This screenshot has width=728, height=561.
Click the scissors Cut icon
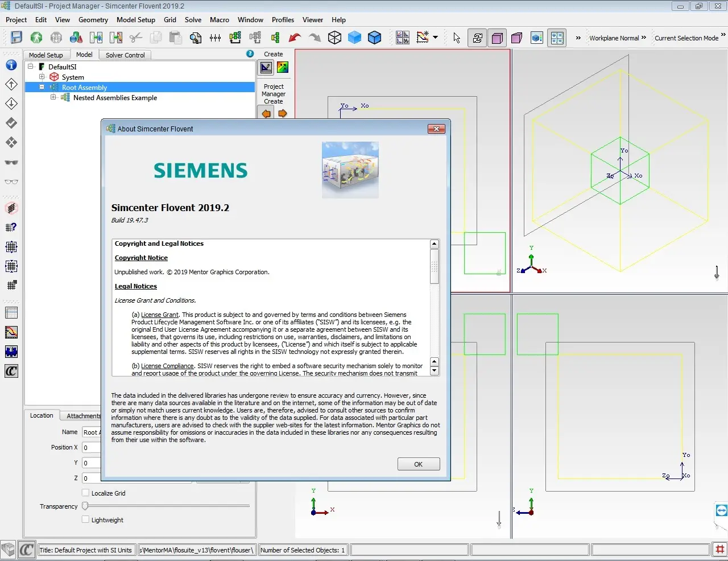[x=135, y=38]
